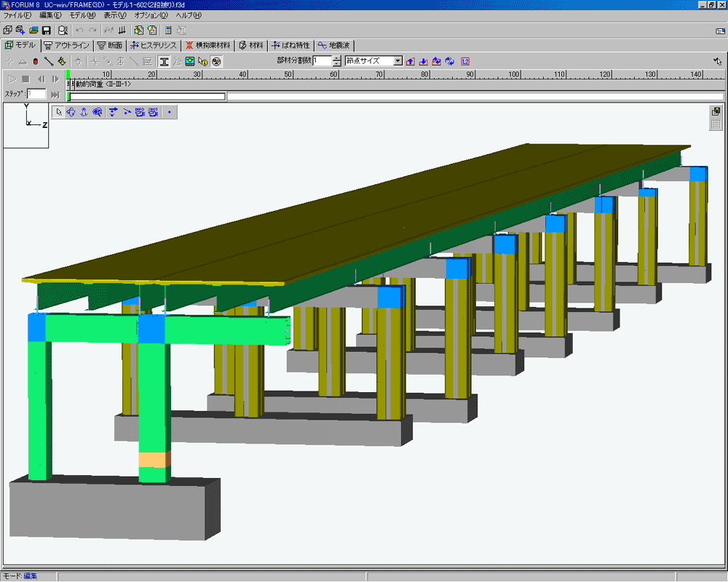
Task: Open the 節点サイズ dropdown list
Action: 397,61
